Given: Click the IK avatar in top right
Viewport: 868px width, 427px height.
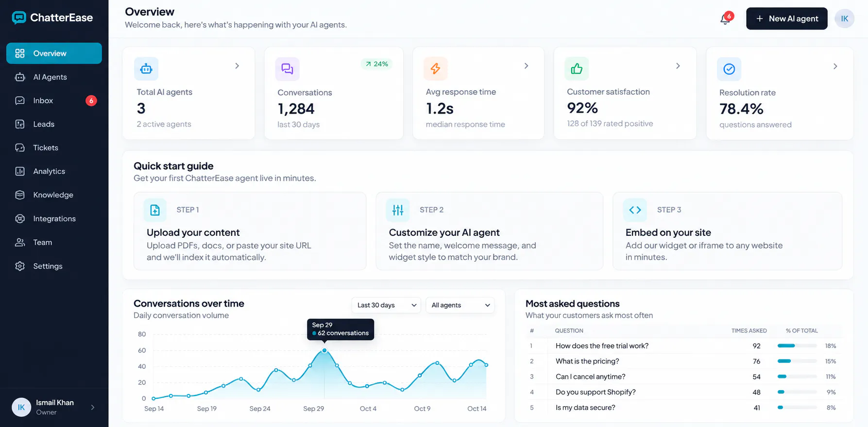Looking at the screenshot, I should click(x=845, y=18).
